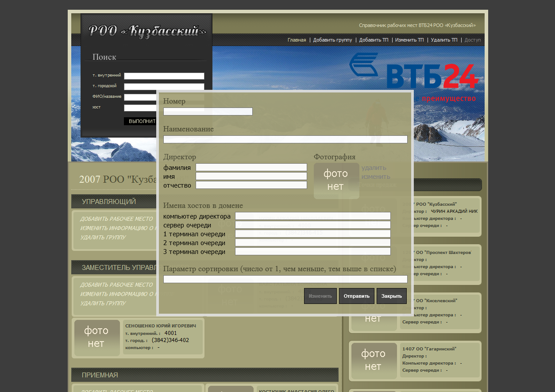Image resolution: width=555 pixels, height=392 pixels.
Task: Select Удалить ТП in the top menu
Action: tap(444, 40)
